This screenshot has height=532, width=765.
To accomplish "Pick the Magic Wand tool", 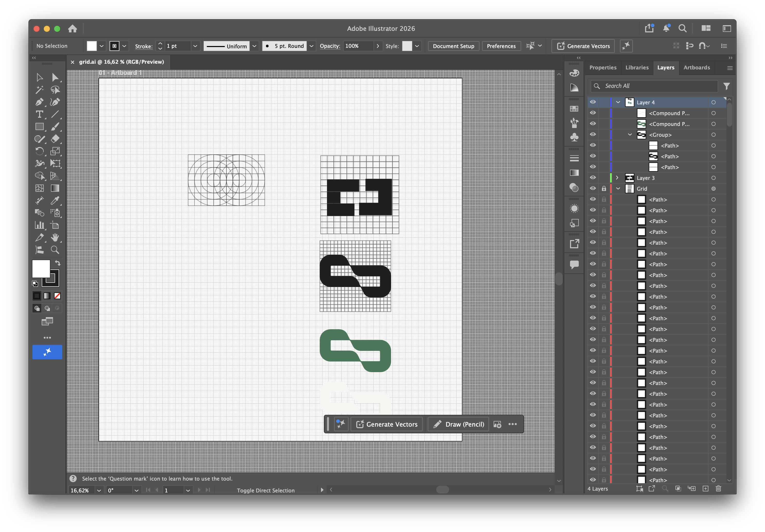I will tap(39, 90).
